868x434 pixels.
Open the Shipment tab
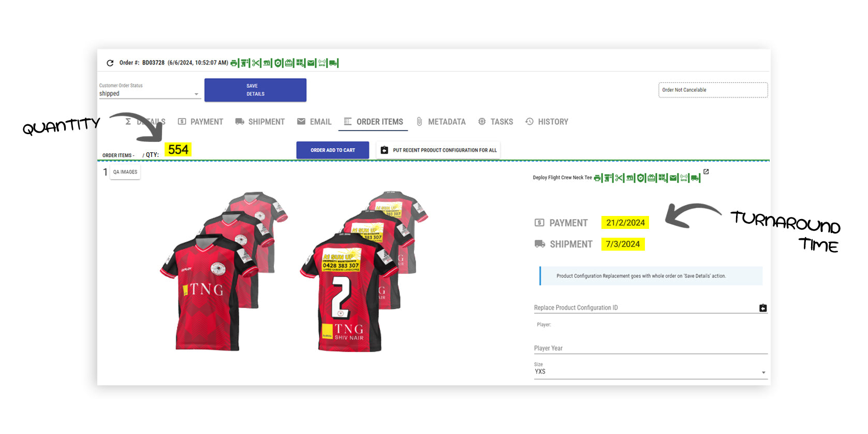[260, 122]
